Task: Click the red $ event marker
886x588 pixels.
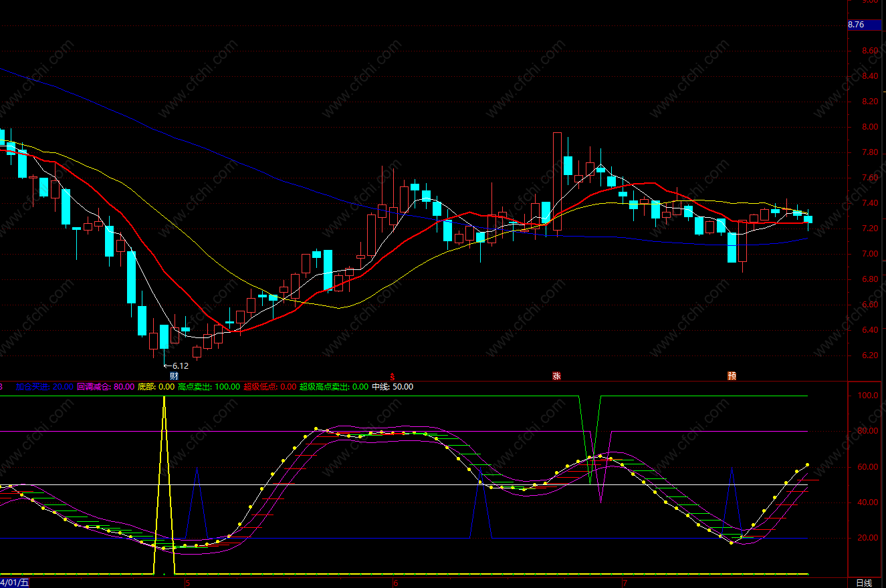Action: pos(393,376)
